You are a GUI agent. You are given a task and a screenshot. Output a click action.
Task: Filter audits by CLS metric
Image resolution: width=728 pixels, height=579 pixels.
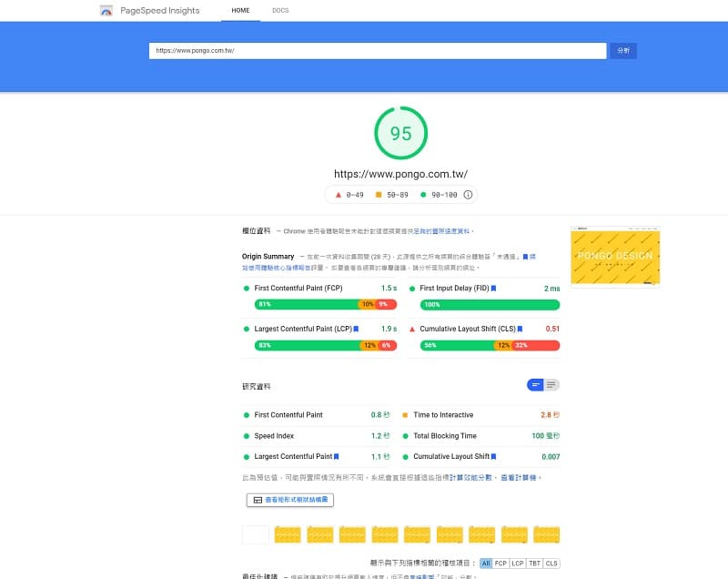click(552, 564)
